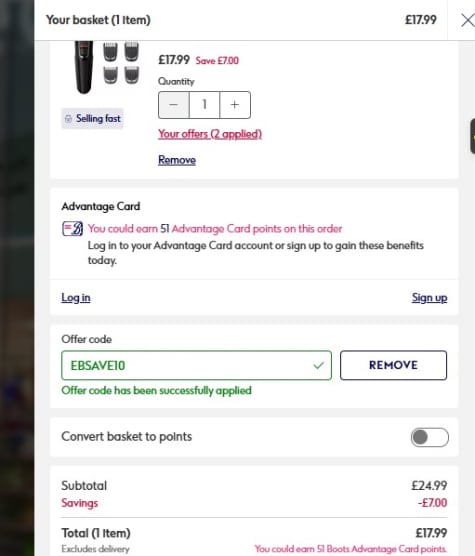Open Your offers (2 applied) link

pos(210,134)
